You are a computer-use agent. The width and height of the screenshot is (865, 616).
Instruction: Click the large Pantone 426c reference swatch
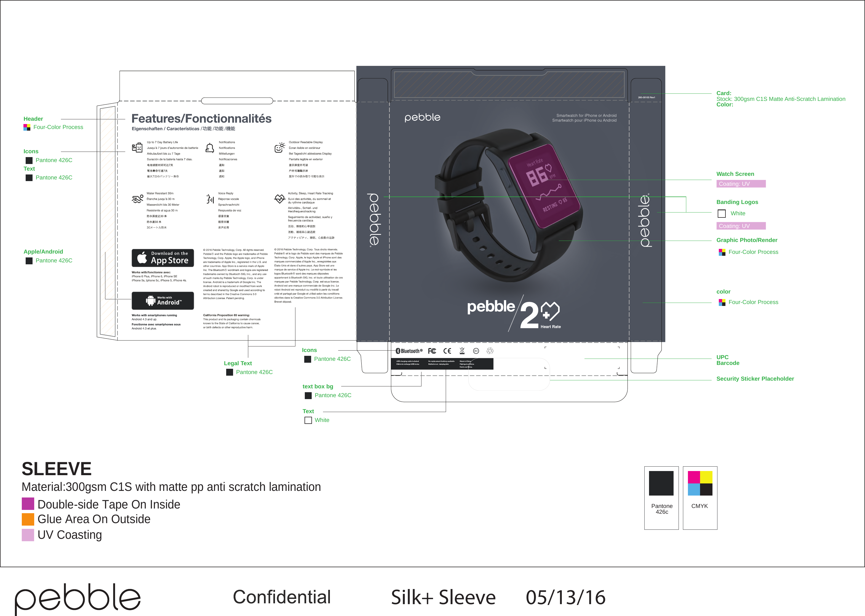(x=661, y=483)
